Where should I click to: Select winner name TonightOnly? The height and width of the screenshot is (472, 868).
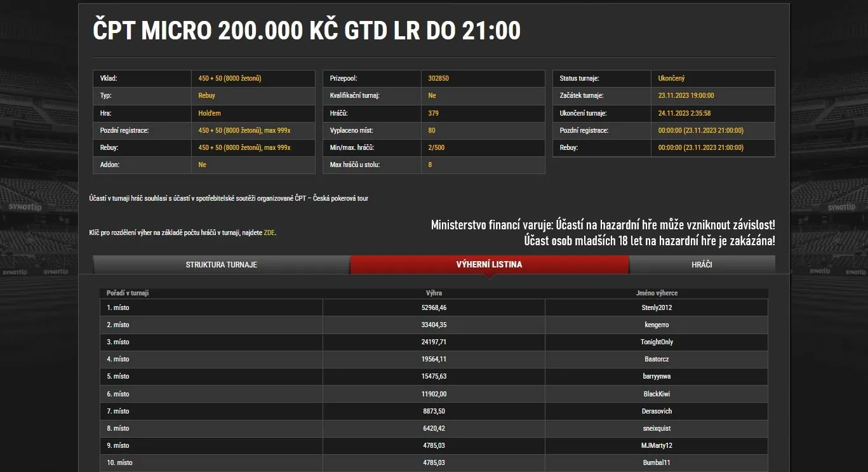pyautogui.click(x=657, y=342)
